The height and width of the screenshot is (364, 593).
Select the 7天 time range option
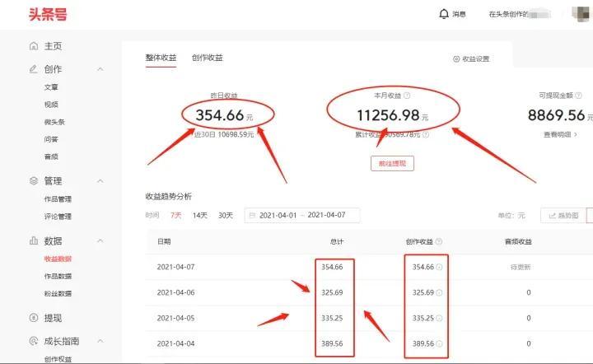point(176,216)
